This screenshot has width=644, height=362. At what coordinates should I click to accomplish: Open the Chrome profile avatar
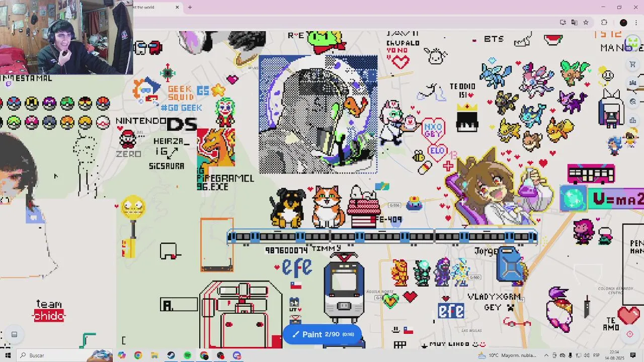tap(623, 22)
